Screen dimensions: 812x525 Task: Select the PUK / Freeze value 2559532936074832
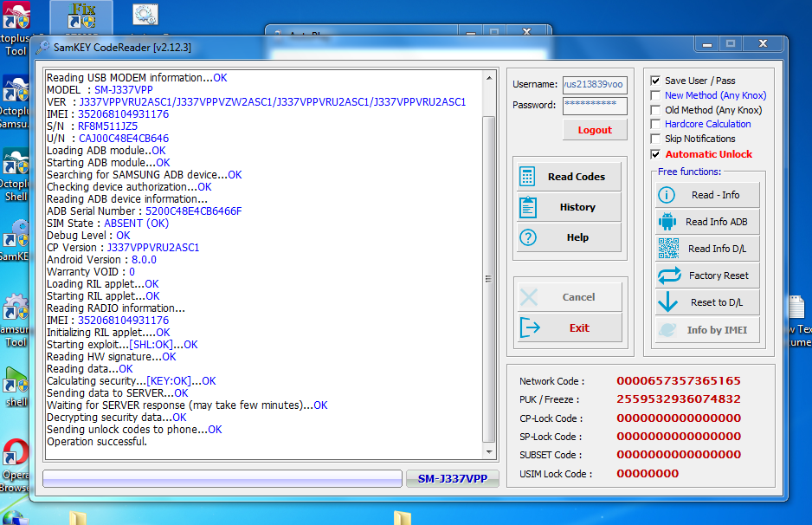click(x=679, y=399)
